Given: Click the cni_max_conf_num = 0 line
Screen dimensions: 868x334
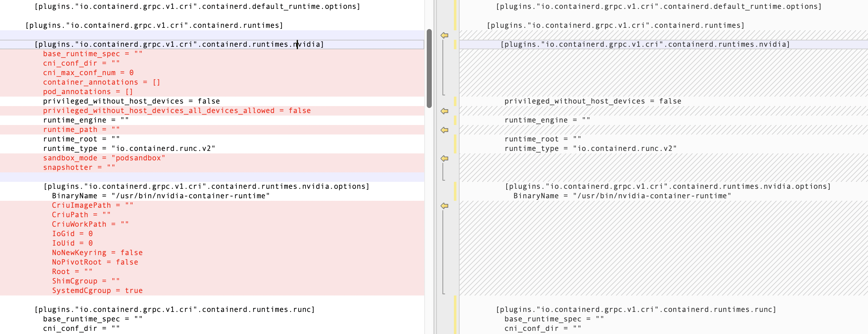Looking at the screenshot, I should [88, 73].
